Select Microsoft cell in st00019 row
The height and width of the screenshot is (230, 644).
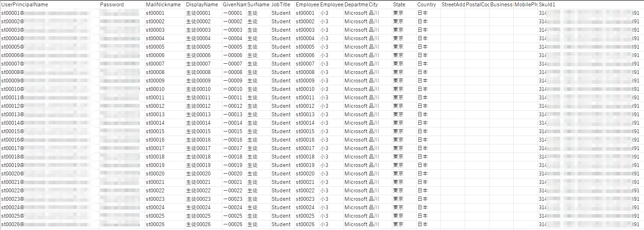tap(356, 165)
